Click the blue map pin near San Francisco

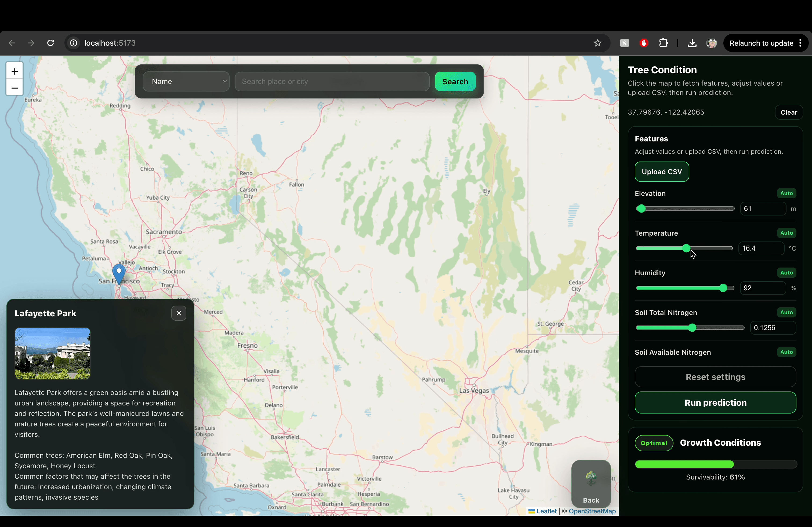(x=119, y=274)
